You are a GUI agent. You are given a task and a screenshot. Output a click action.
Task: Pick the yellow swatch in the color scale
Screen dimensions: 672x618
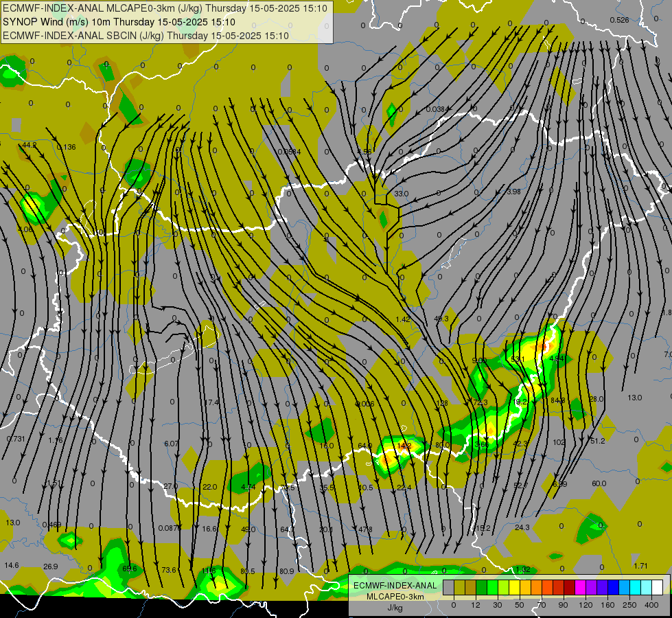point(514,587)
